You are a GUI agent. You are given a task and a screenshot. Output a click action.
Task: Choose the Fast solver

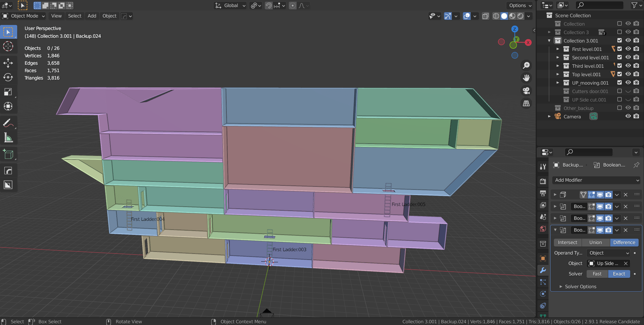[597, 274]
